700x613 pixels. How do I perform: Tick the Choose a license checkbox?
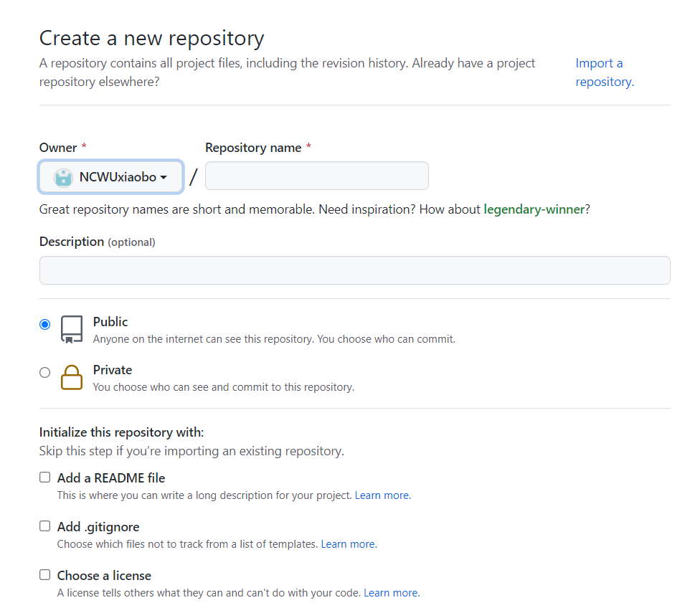44,574
